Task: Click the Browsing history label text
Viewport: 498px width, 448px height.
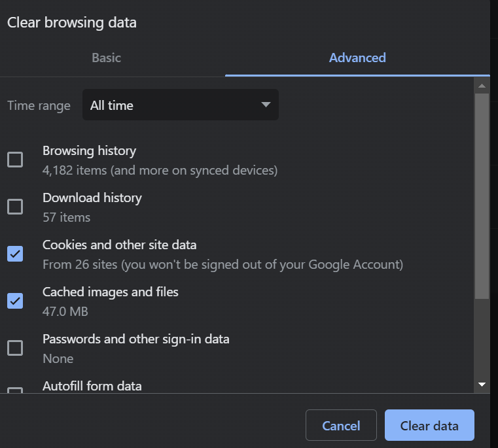Action: 89,151
